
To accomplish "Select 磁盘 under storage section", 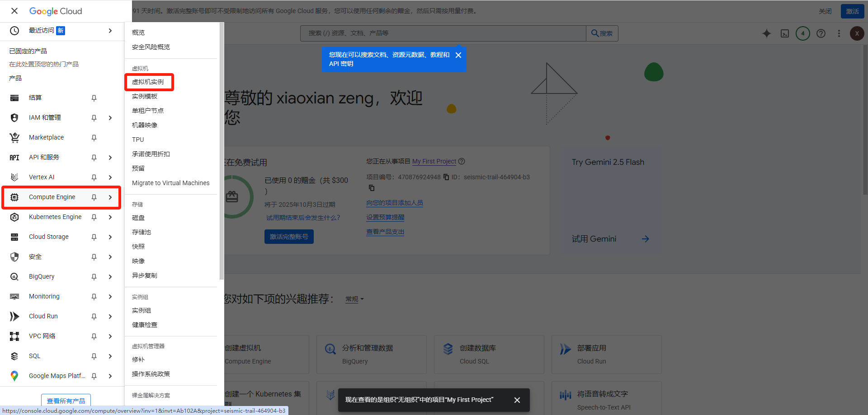I will coord(138,218).
